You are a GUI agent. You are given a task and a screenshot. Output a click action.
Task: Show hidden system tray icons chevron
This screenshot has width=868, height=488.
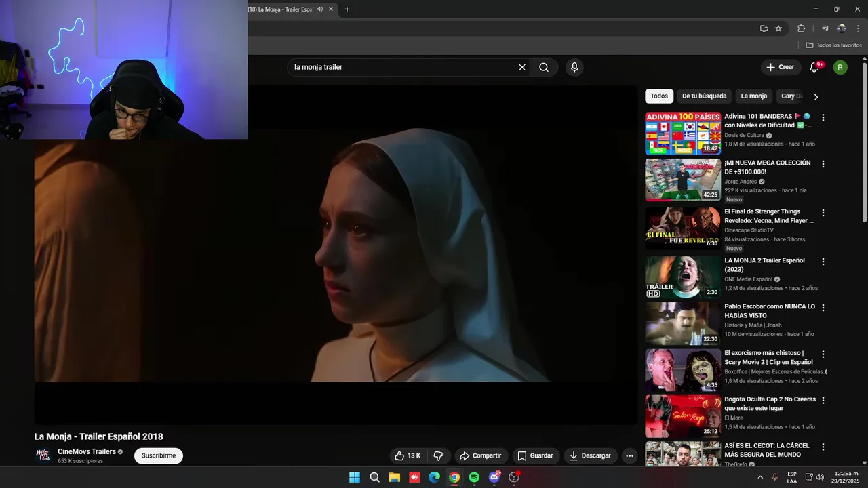(760, 477)
